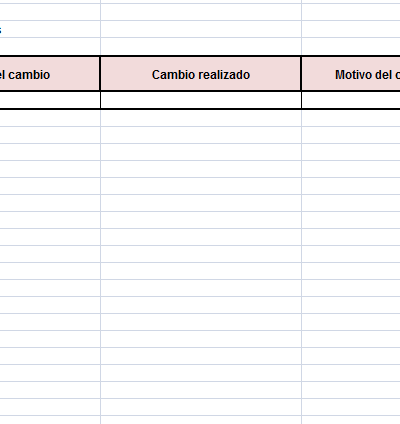Select the cell two rows above 'Cambio realizado'
This screenshot has width=400, height=424.
click(x=201, y=29)
